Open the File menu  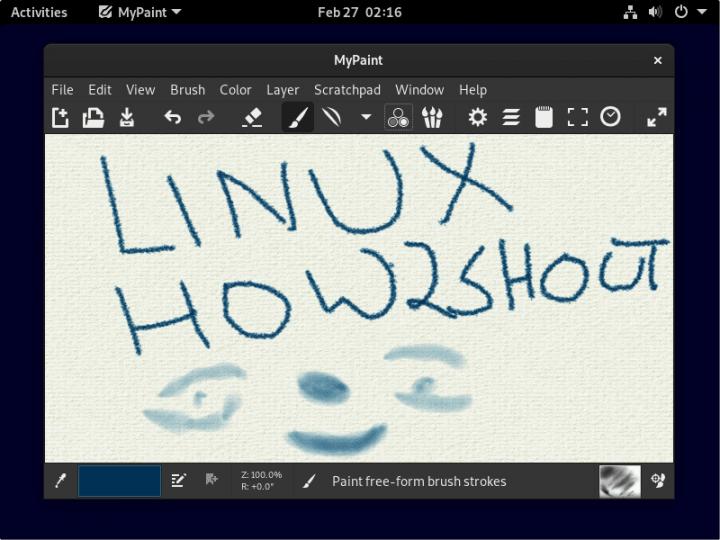click(x=62, y=90)
